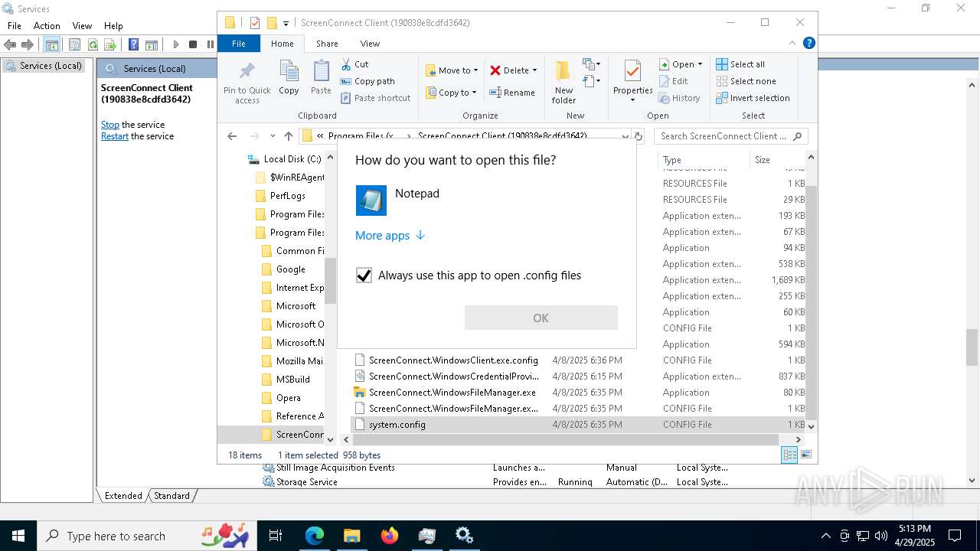Open the address bar history dropdown
This screenshot has height=551, width=980.
click(626, 136)
